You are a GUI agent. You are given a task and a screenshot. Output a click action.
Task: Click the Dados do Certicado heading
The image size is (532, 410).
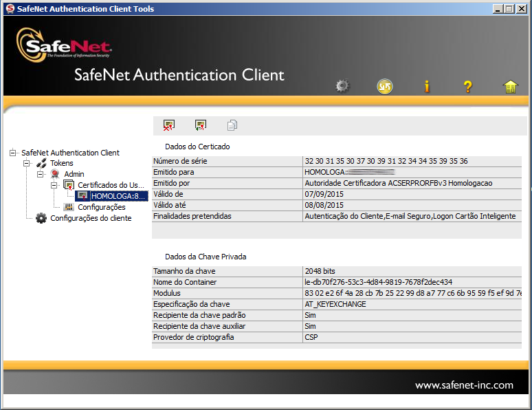click(197, 147)
